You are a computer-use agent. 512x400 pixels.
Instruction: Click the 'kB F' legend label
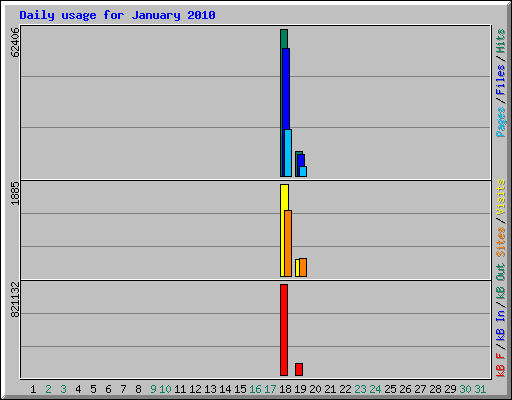click(501, 365)
